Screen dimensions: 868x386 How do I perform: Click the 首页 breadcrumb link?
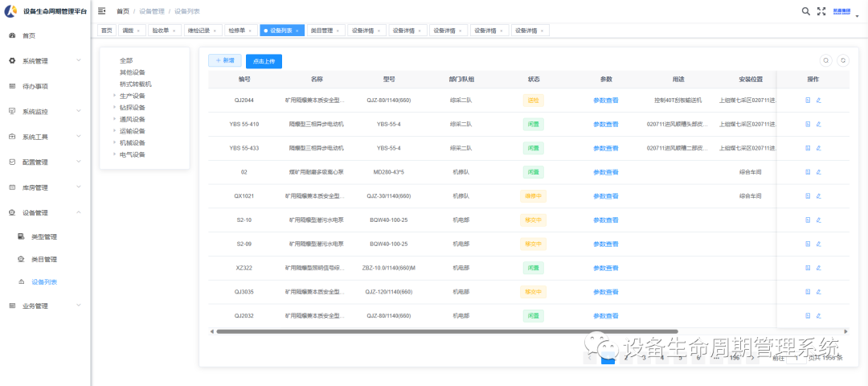click(x=123, y=11)
